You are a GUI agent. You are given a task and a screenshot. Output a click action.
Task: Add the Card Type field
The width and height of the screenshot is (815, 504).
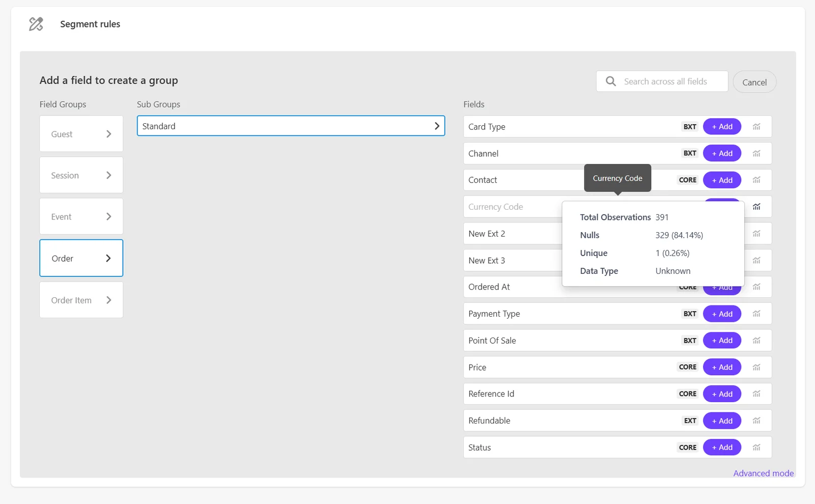tap(722, 127)
